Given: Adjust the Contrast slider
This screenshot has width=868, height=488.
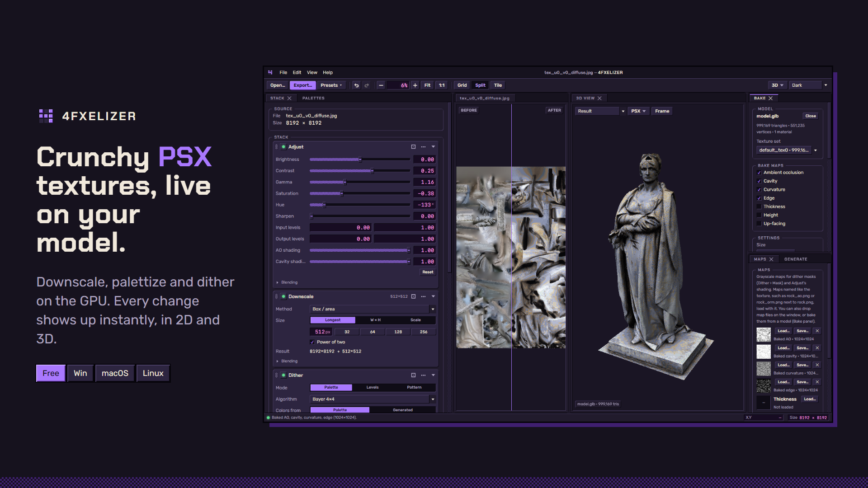Looking at the screenshot, I should (x=360, y=171).
